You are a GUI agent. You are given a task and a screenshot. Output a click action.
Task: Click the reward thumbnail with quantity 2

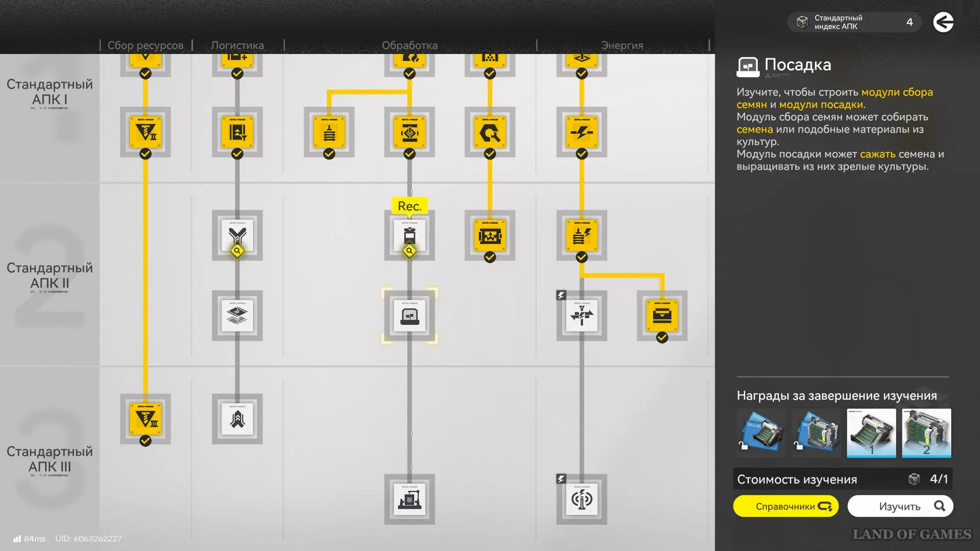tap(926, 433)
